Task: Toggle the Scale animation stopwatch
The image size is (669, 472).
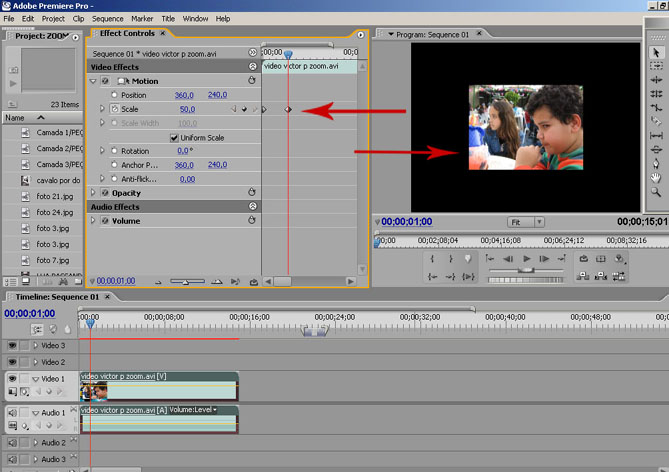Action: click(x=115, y=109)
